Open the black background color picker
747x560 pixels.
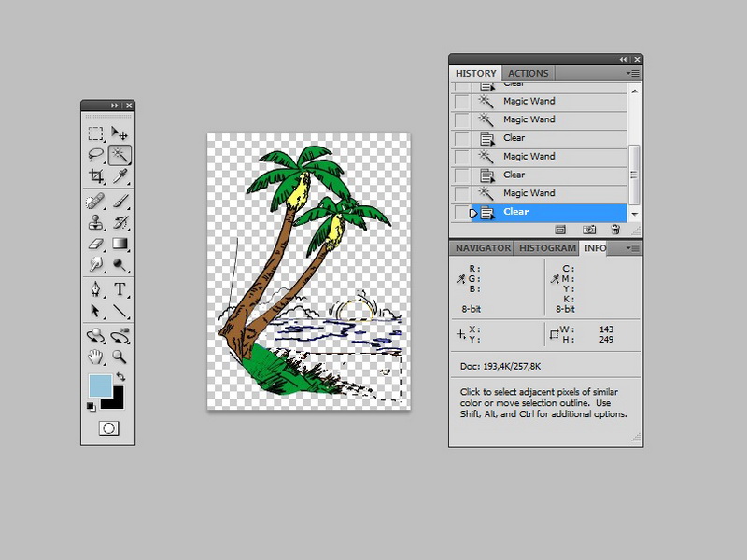click(117, 402)
